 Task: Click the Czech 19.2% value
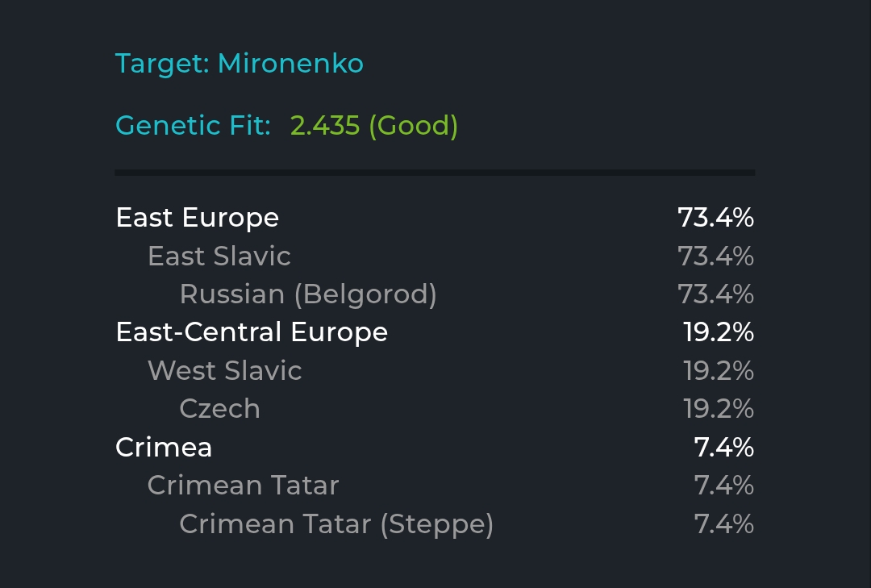click(719, 409)
